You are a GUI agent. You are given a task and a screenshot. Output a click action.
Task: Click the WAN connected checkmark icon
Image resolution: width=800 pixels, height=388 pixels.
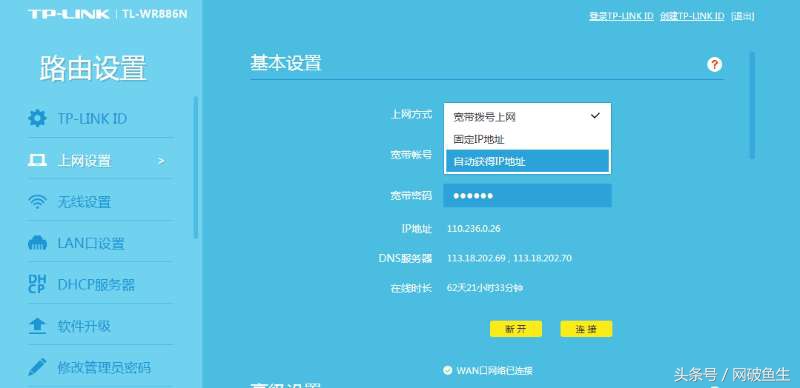[447, 370]
